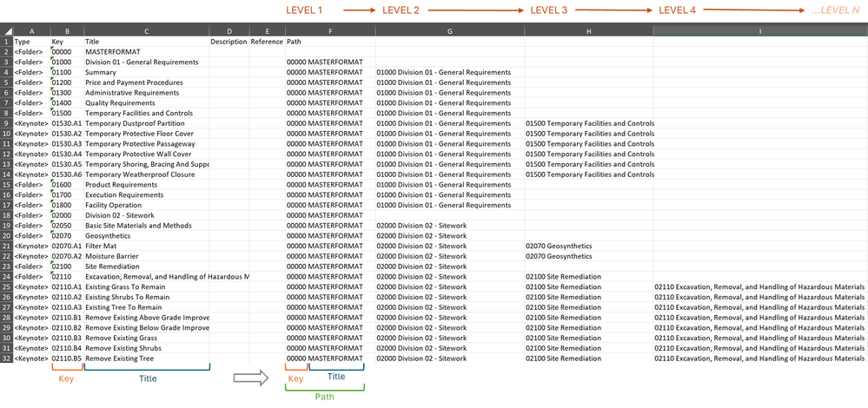Click the title cell 'Moisture Barrier'
This screenshot has height=408, width=868.
click(147, 256)
